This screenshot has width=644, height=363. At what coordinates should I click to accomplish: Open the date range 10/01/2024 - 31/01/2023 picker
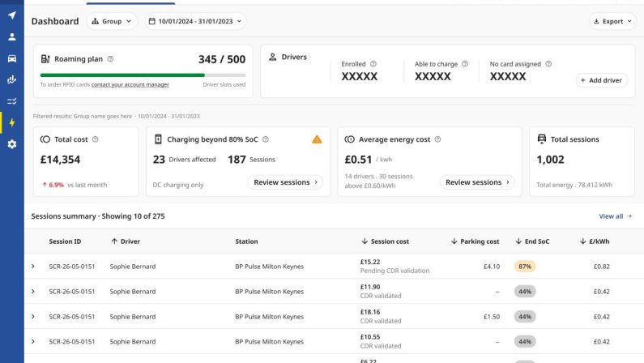[195, 21]
